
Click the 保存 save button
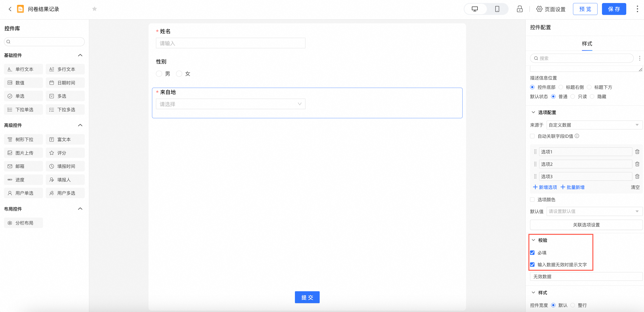click(614, 9)
